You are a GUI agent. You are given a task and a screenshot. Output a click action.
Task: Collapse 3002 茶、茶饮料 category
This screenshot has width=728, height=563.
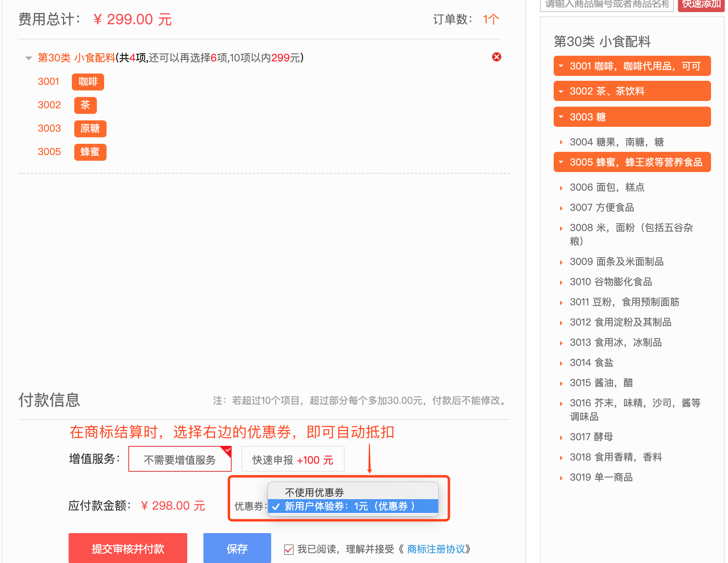pos(632,91)
